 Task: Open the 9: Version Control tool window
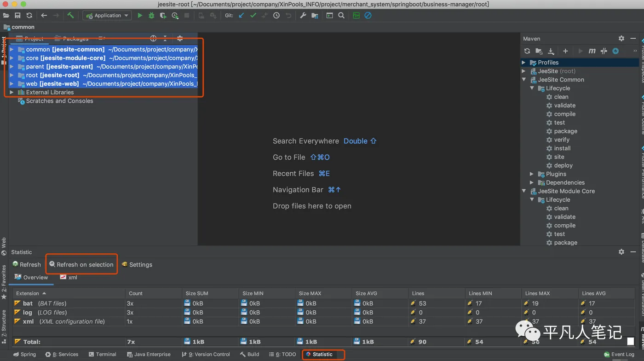(x=206, y=355)
